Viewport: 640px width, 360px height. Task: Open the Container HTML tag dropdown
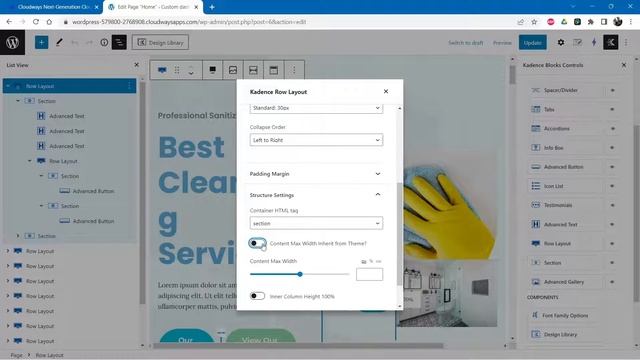click(x=316, y=223)
